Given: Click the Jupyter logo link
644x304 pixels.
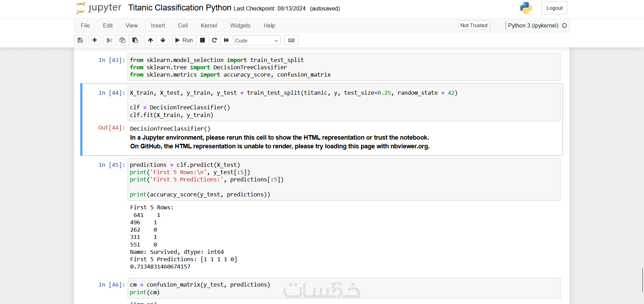Looking at the screenshot, I should [99, 8].
